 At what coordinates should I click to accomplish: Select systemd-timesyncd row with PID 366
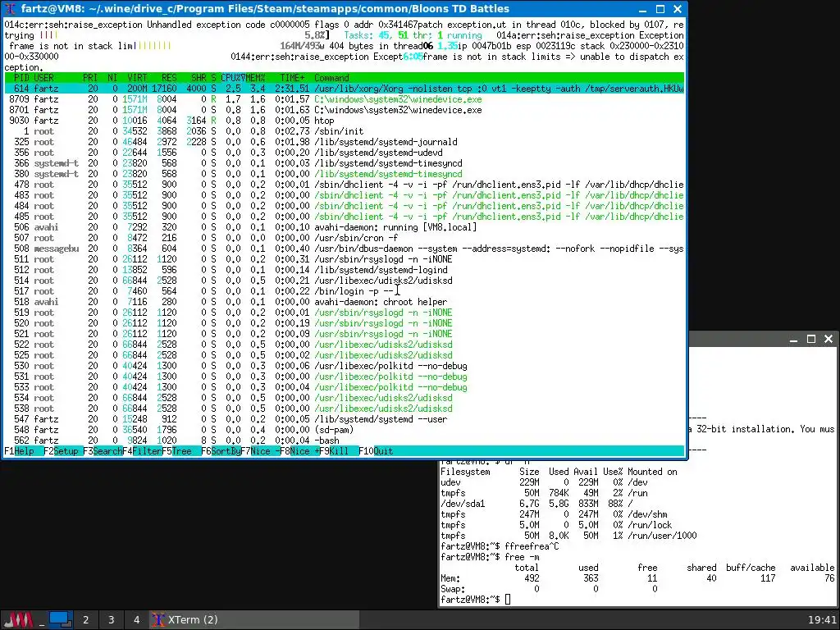pyautogui.click(x=344, y=163)
